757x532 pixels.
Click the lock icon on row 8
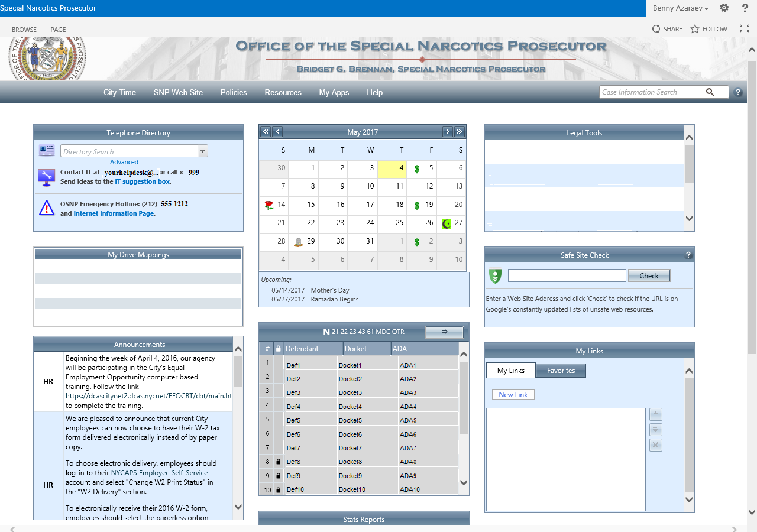coord(278,462)
